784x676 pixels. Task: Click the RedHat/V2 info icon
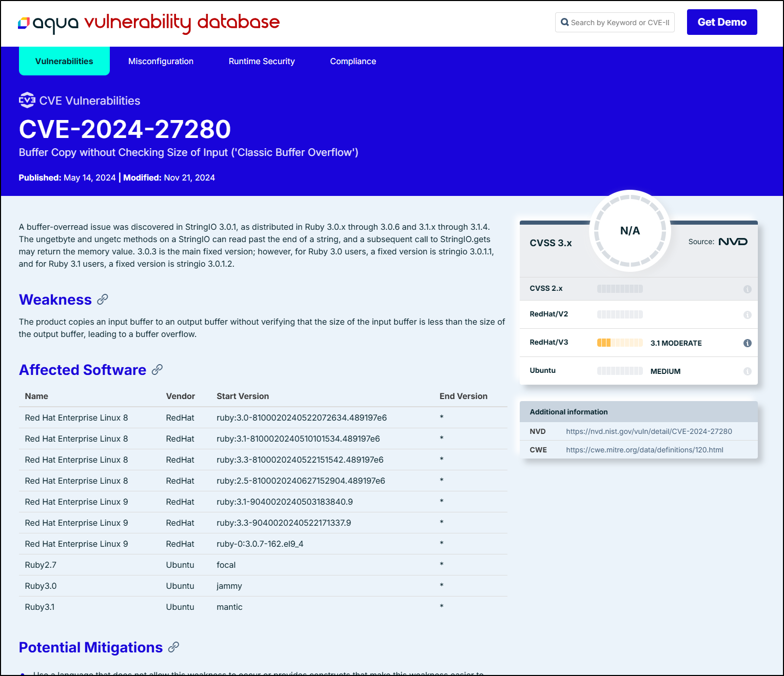tap(747, 315)
